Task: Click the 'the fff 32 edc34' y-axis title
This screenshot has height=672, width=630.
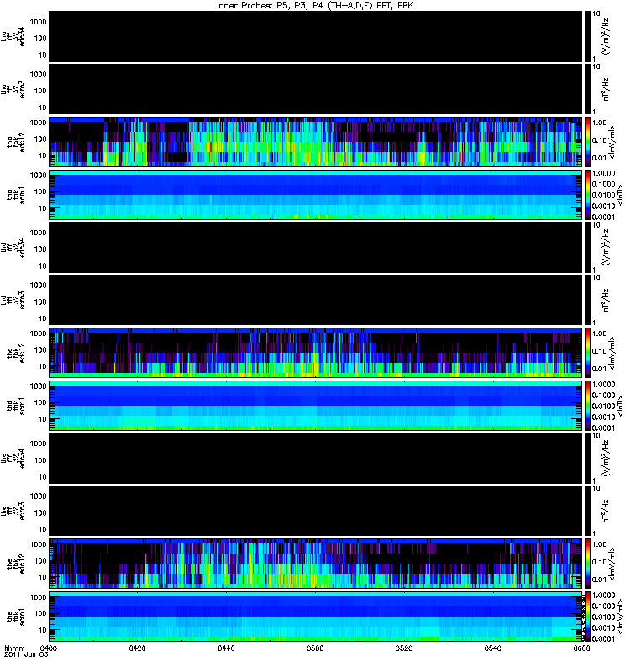Action: pyautogui.click(x=13, y=459)
